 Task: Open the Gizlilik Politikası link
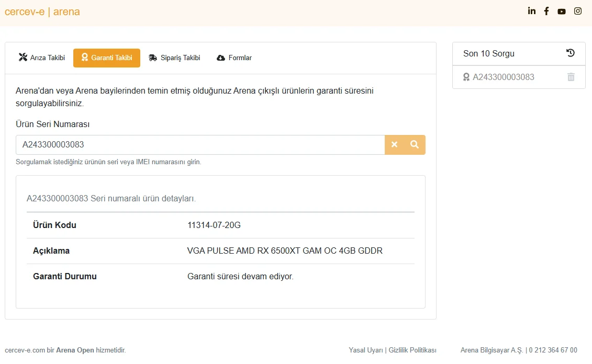(412, 350)
